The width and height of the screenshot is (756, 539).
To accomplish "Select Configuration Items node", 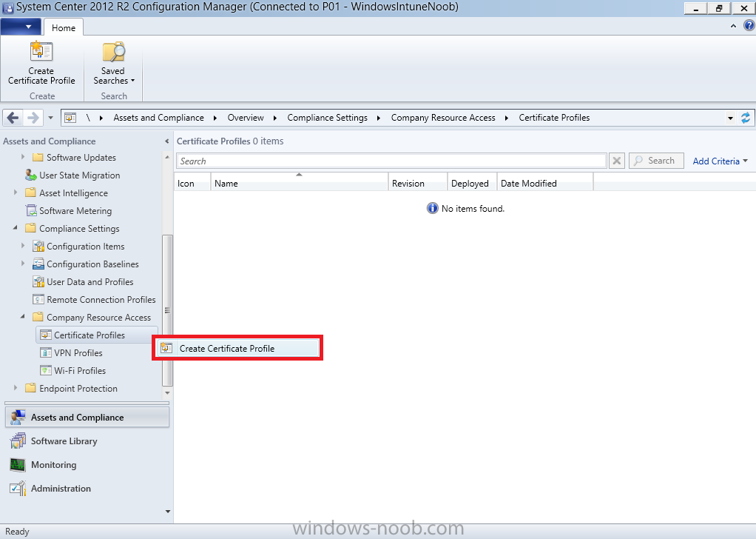I will coord(78,247).
